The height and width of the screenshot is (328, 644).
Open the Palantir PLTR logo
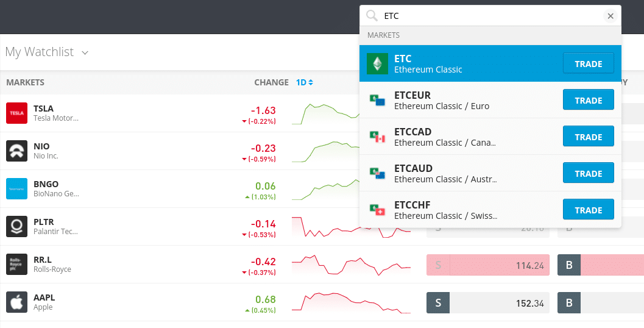[17, 226]
